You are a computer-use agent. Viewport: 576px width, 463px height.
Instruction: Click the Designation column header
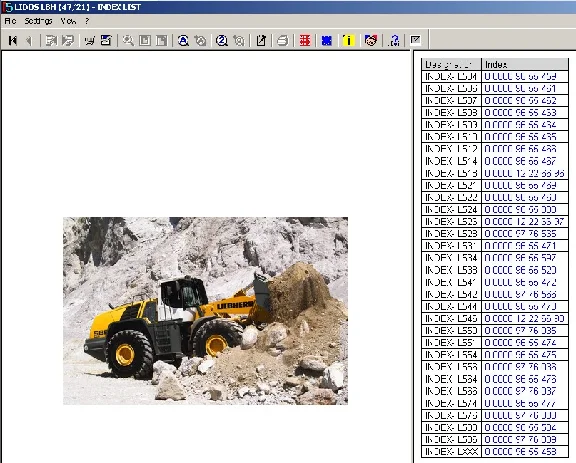(451, 64)
